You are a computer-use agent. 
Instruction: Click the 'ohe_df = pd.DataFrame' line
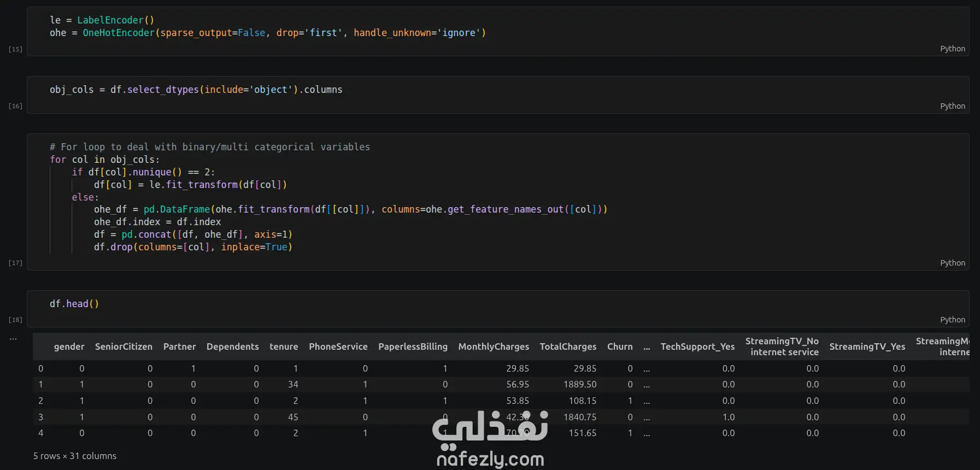[350, 209]
